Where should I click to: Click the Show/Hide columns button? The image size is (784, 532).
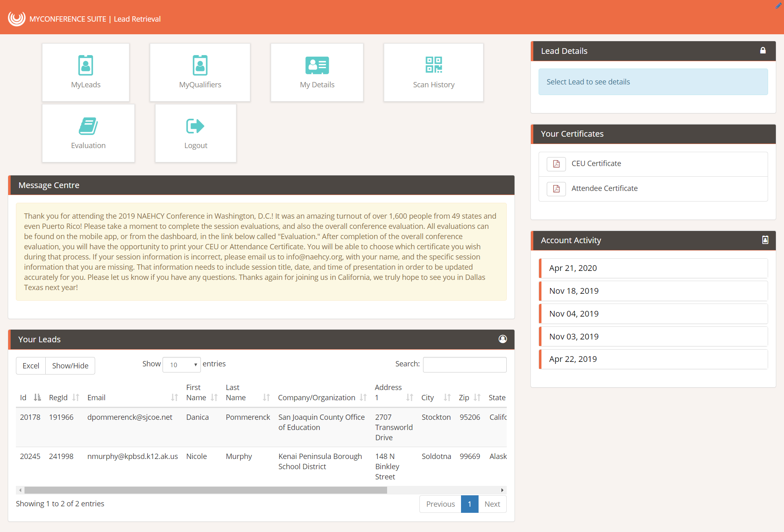pyautogui.click(x=70, y=366)
